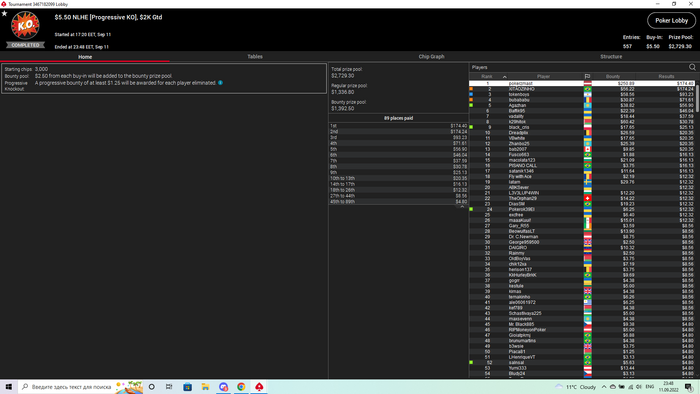Open notification center icon in taskbar
The image size is (700, 394).
click(689, 387)
